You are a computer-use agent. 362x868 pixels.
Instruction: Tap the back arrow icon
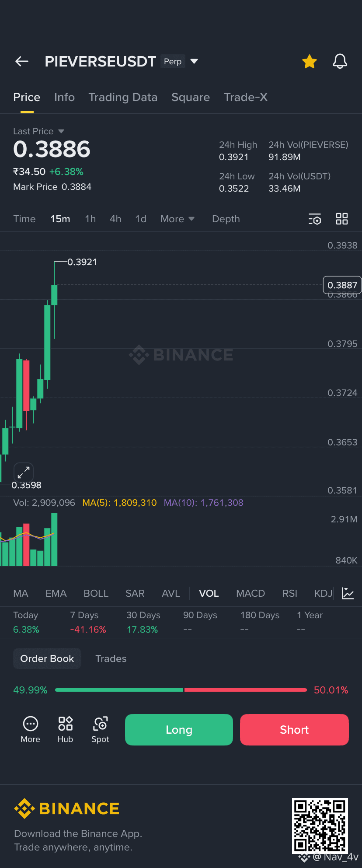[x=22, y=62]
